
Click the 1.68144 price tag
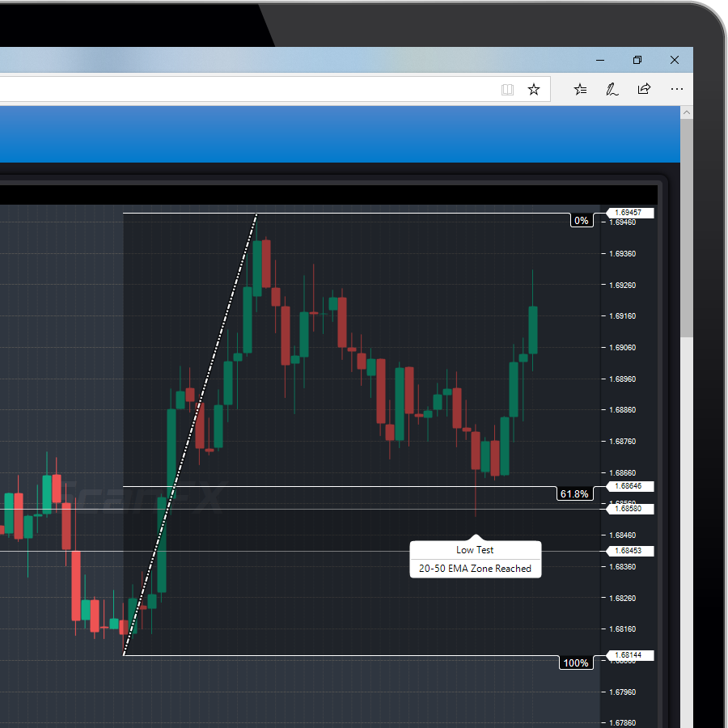point(629,655)
